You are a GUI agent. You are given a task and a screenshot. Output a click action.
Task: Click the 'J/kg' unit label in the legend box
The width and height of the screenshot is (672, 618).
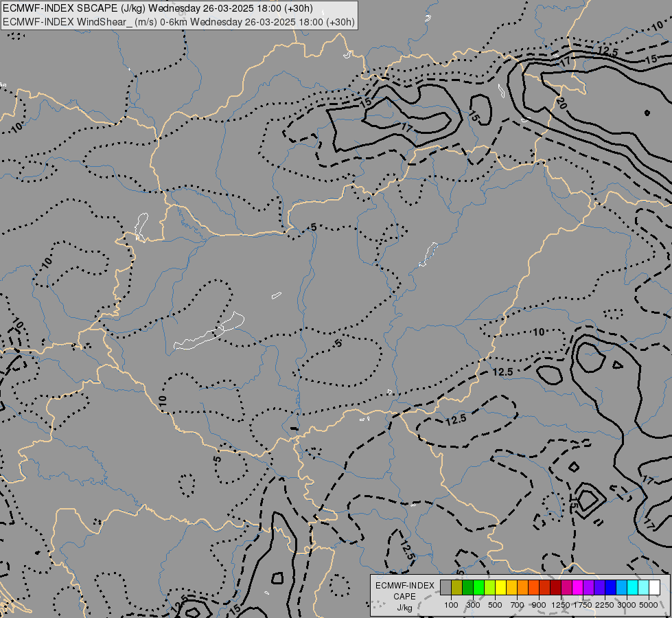[x=404, y=608]
